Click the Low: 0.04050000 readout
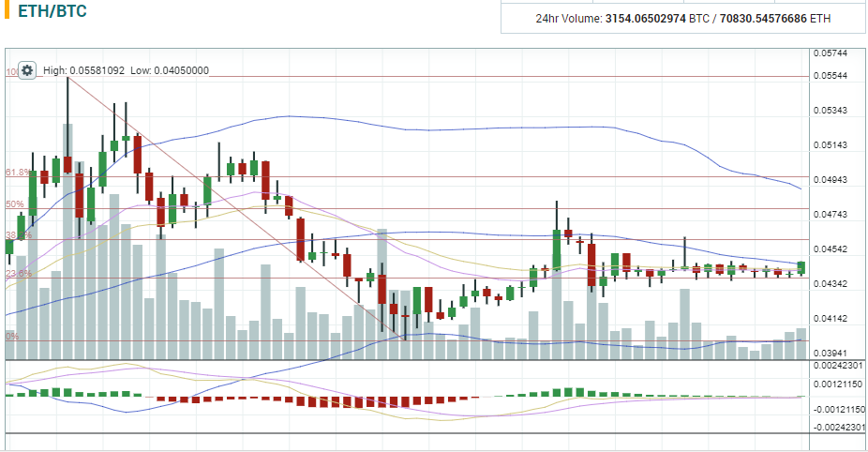This screenshot has height=452, width=868. (170, 70)
